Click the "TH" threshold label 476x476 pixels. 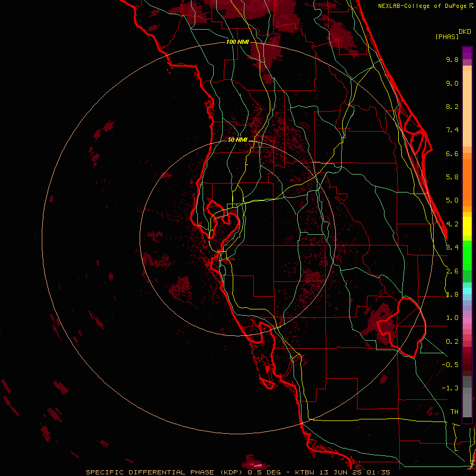tap(454, 412)
